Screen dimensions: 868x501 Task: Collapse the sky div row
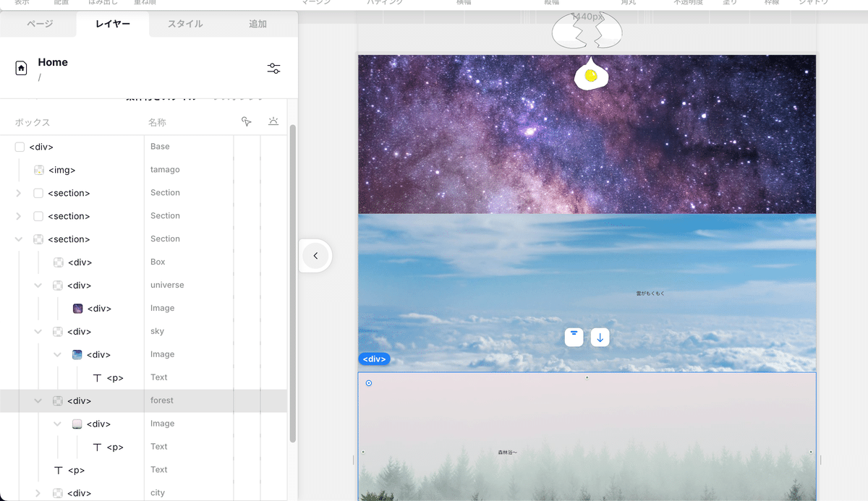tap(38, 332)
